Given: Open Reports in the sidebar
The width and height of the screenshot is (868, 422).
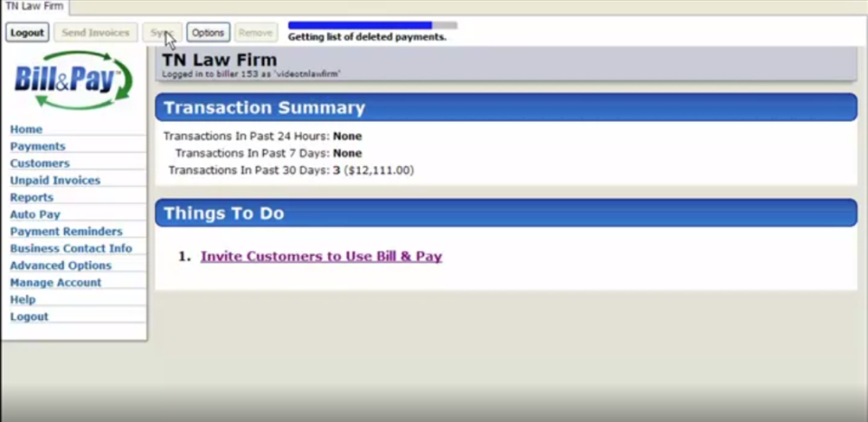Looking at the screenshot, I should 32,198.
